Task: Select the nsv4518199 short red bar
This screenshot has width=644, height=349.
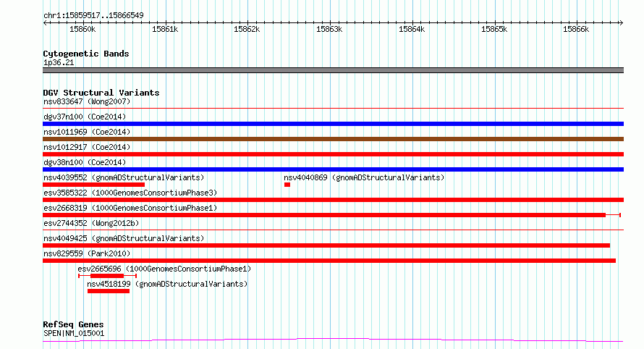Action: pyautogui.click(x=109, y=291)
